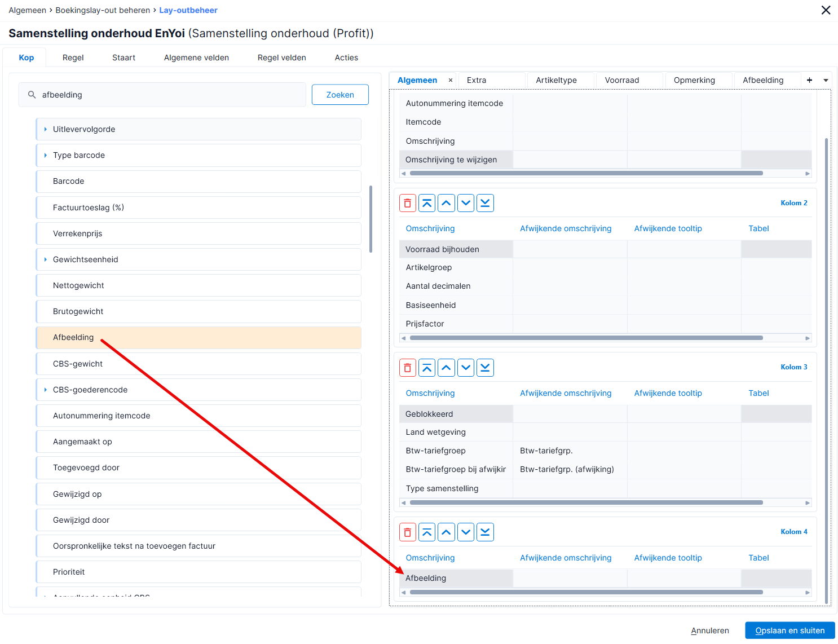Move Kolom 2 down one position
838x644 pixels.
click(466, 203)
